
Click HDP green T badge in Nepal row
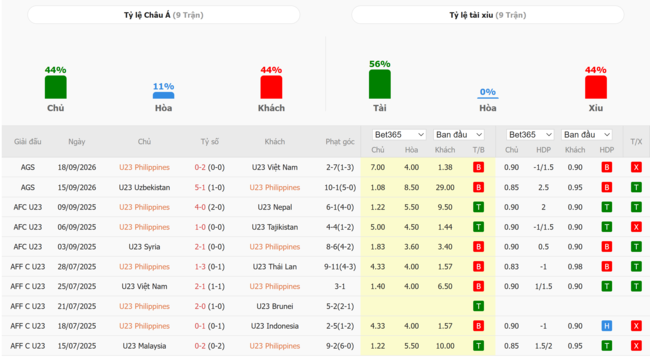[606, 207]
